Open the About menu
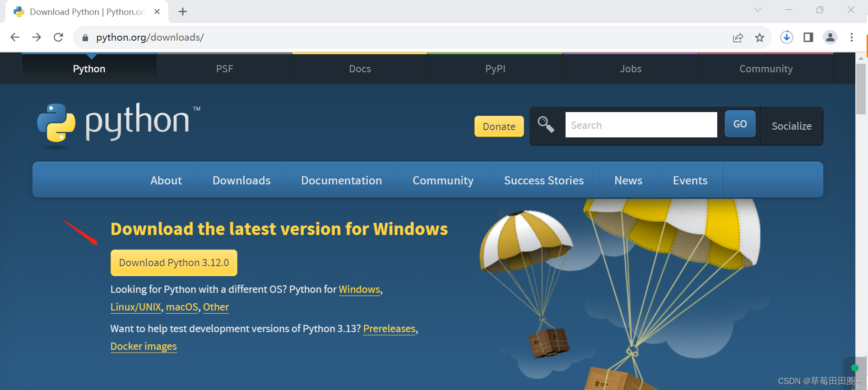 (x=166, y=180)
